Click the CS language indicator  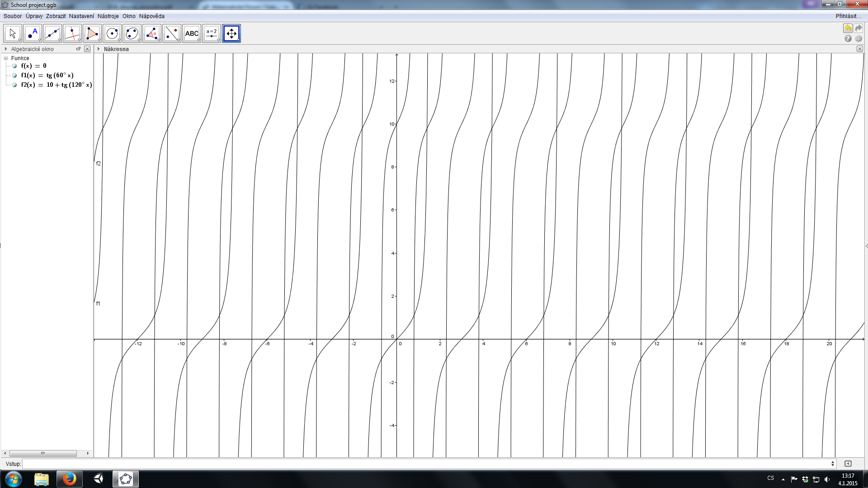771,478
